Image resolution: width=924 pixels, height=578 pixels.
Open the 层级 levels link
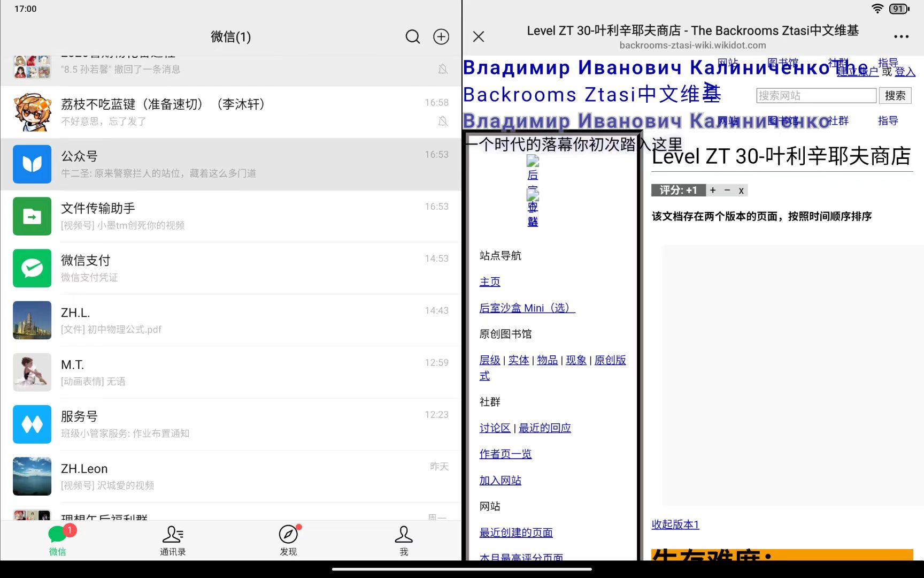(x=490, y=360)
